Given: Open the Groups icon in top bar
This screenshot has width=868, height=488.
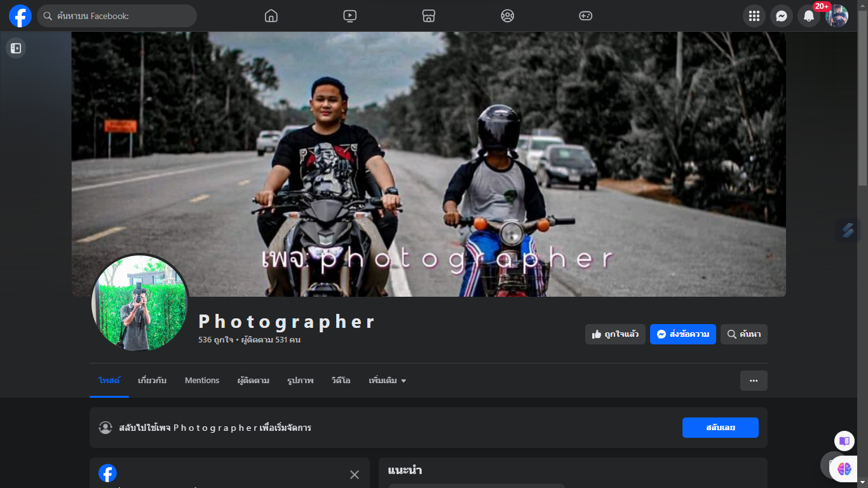Looking at the screenshot, I should pyautogui.click(x=507, y=16).
